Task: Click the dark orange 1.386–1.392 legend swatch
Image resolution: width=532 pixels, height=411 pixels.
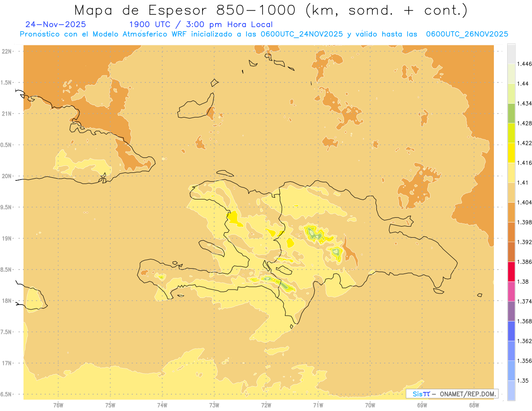Action: [511, 252]
